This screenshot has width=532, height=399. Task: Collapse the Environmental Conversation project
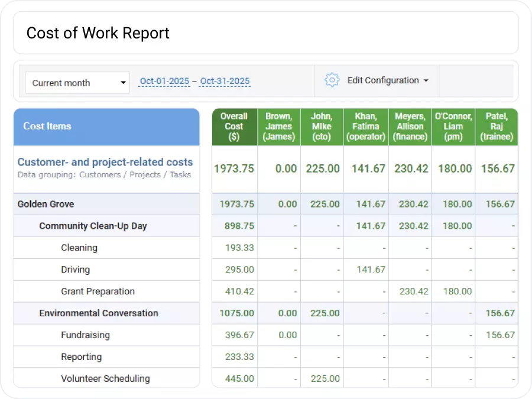pyautogui.click(x=98, y=313)
